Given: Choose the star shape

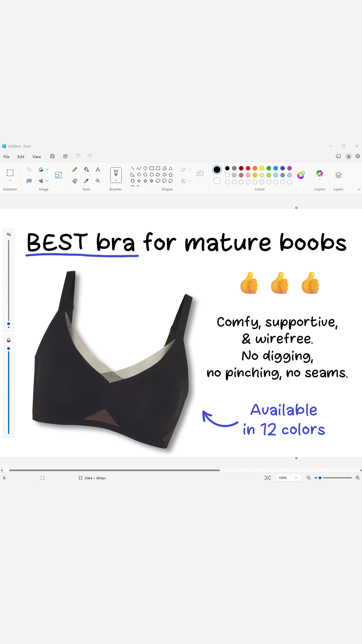Looking at the screenshot, I should [x=145, y=181].
